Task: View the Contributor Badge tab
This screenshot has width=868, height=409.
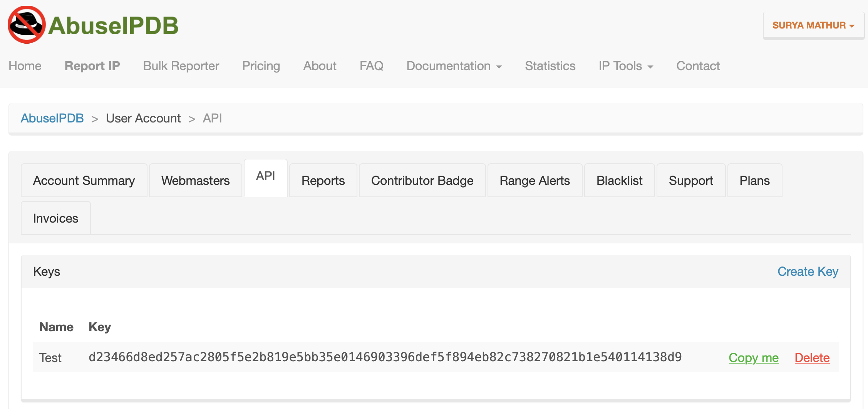Action: point(422,180)
